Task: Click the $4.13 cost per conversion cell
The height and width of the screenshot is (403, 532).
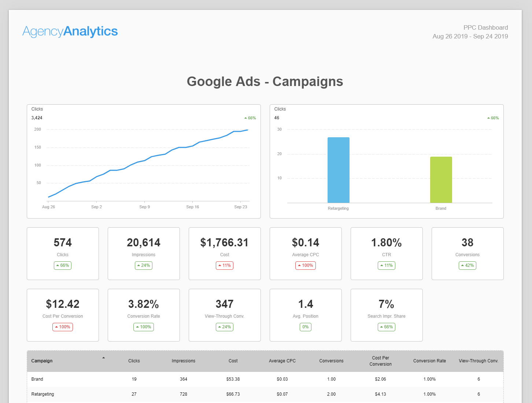Action: (x=380, y=394)
